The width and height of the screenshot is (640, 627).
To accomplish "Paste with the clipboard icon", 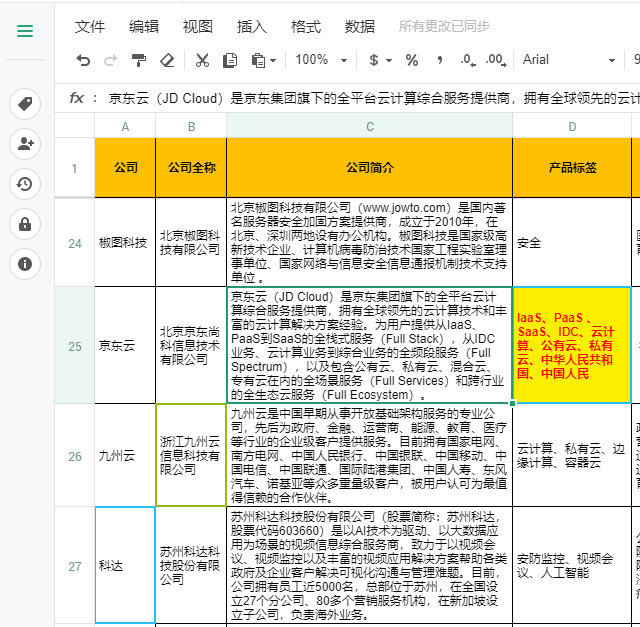I will pos(258,60).
